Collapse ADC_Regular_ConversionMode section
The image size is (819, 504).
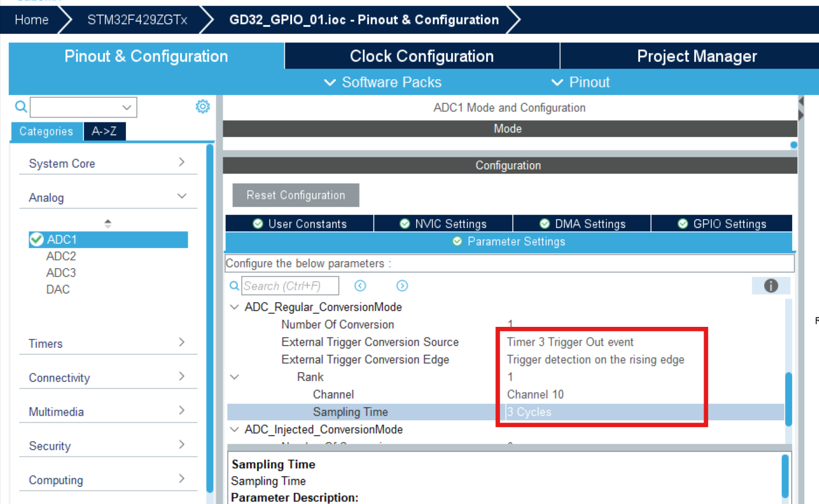(x=234, y=307)
